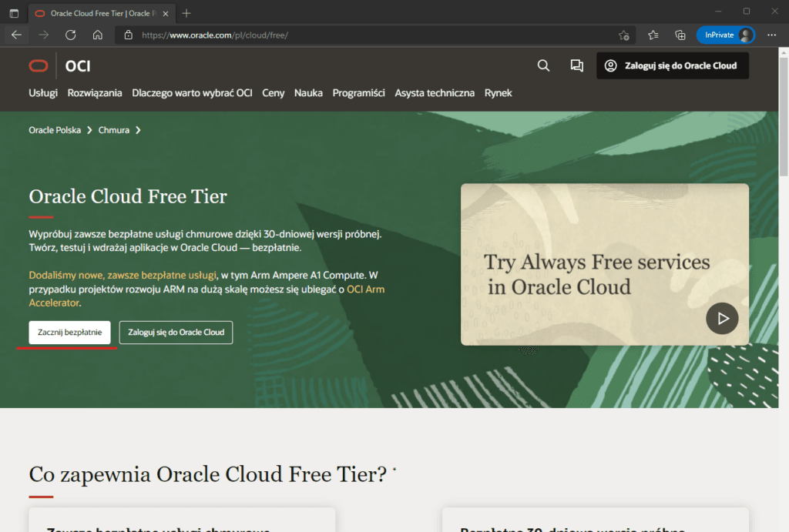This screenshot has height=532, width=789.
Task: Open the Nauka menu item
Action: pos(308,93)
